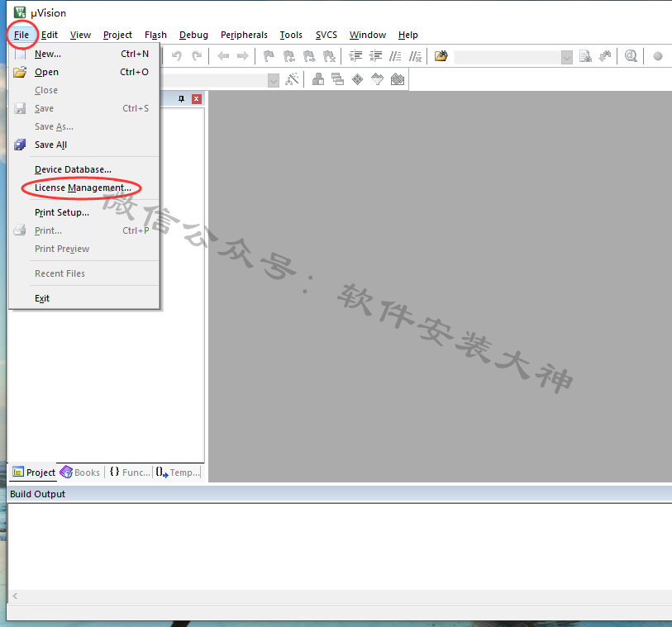The height and width of the screenshot is (627, 672).
Task: Click the Manage Multi-Project Workspace icon
Action: click(x=338, y=79)
